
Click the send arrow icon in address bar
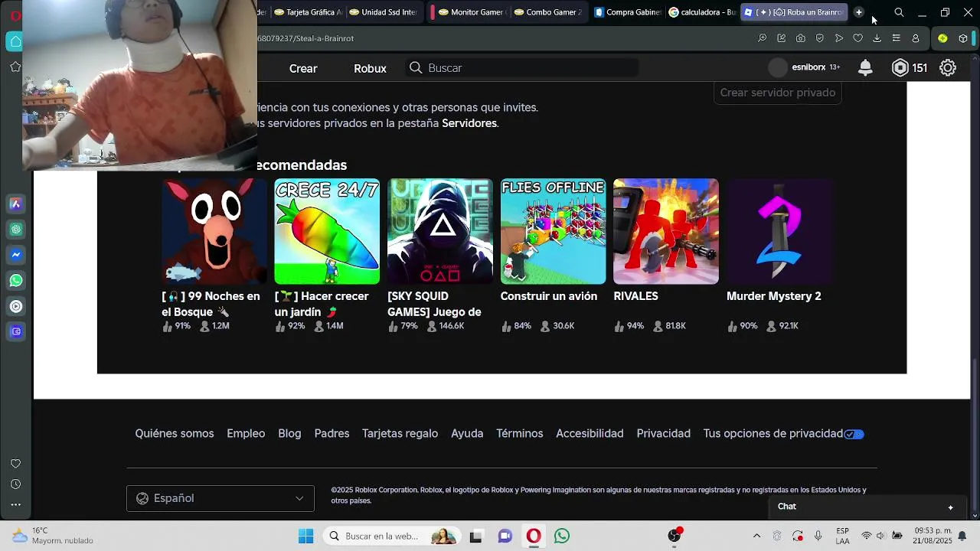(x=838, y=38)
